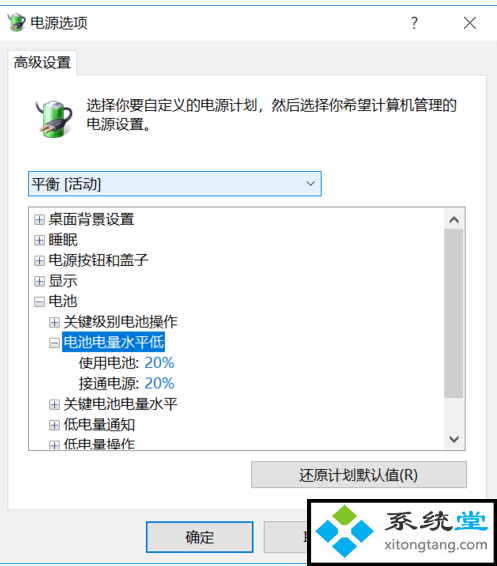Click the 确定 button
This screenshot has height=566, width=497.
coord(200,537)
